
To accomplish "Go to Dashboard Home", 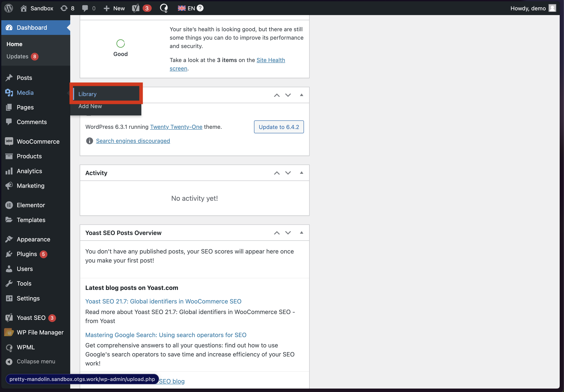I will (x=14, y=44).
